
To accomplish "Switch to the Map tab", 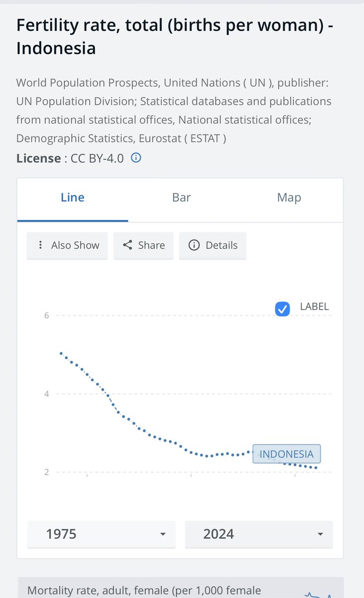I will point(289,197).
